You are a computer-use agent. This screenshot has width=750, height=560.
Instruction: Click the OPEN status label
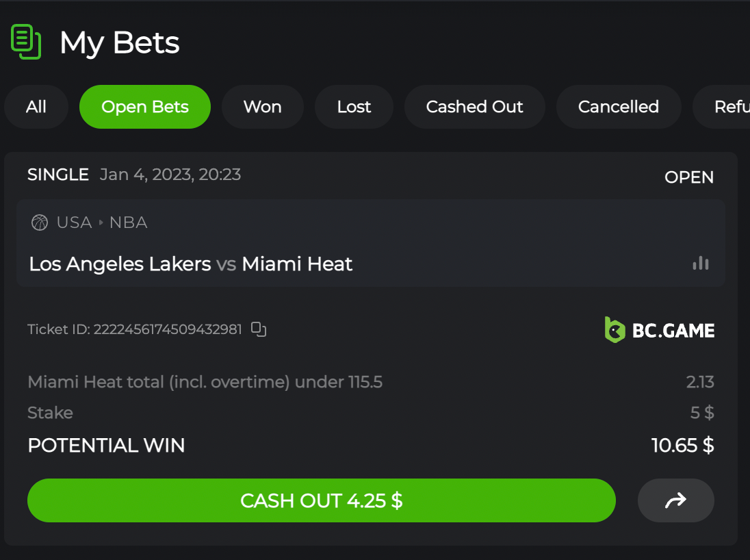click(x=688, y=177)
